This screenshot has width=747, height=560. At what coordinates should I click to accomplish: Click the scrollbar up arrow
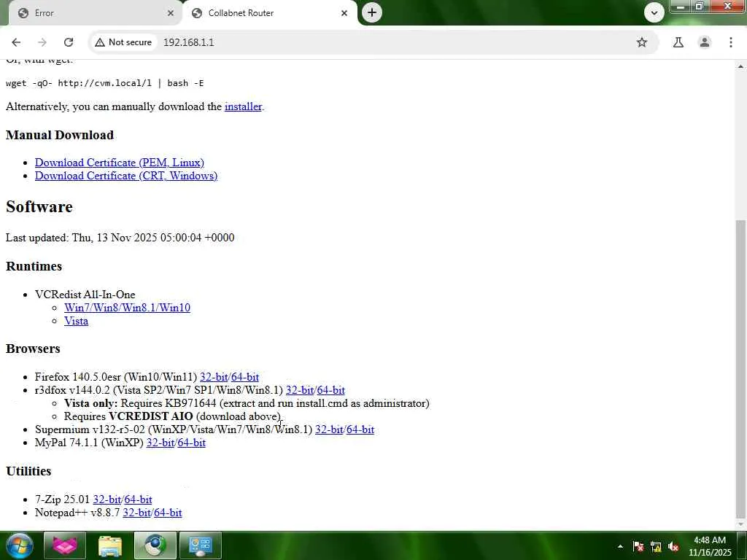tap(740, 66)
